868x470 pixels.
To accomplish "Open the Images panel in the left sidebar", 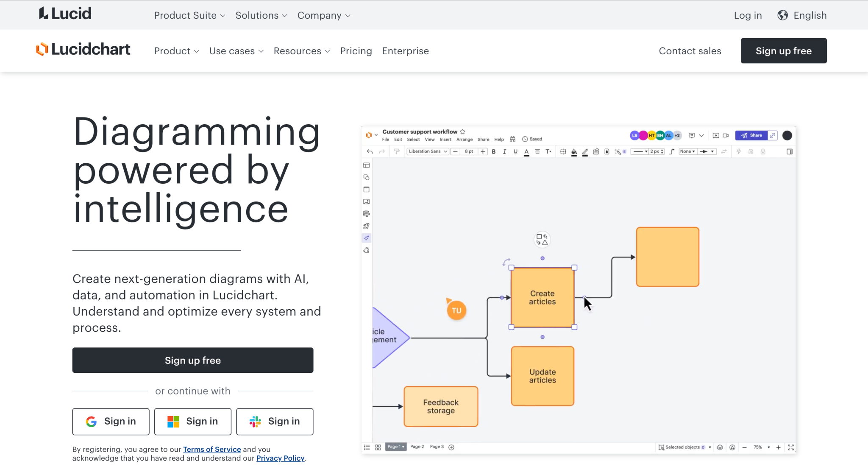I will tap(366, 201).
